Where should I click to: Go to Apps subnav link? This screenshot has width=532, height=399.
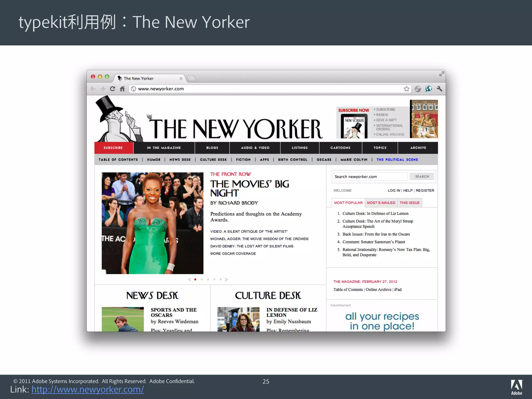(264, 160)
